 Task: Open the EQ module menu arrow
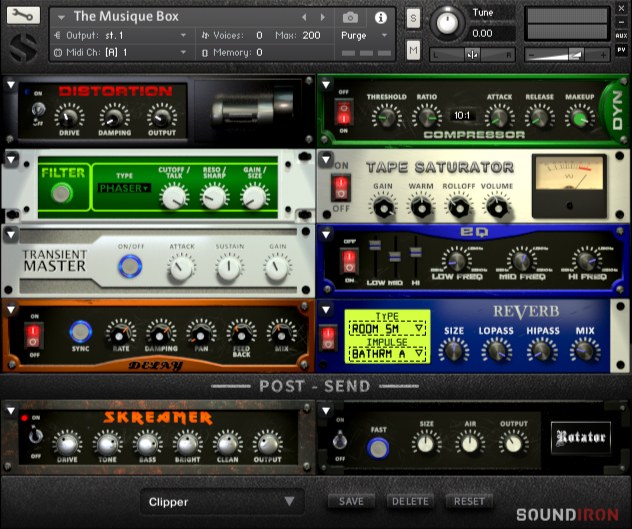click(x=326, y=234)
